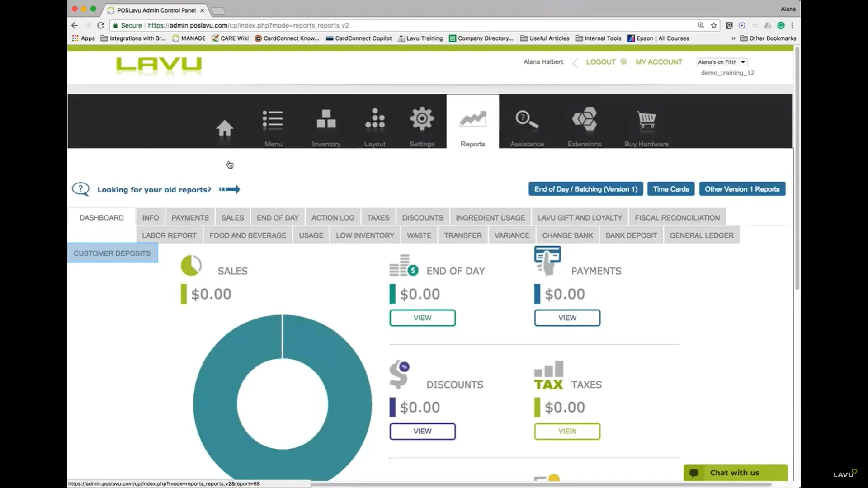Click VIEW under Discounts
868x488 pixels.
point(423,431)
